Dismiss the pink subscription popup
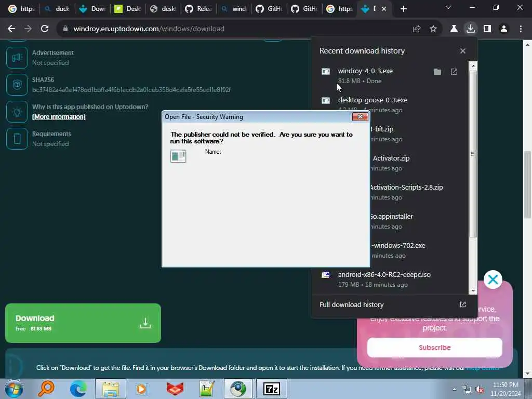The height and width of the screenshot is (399, 532). coord(493,280)
